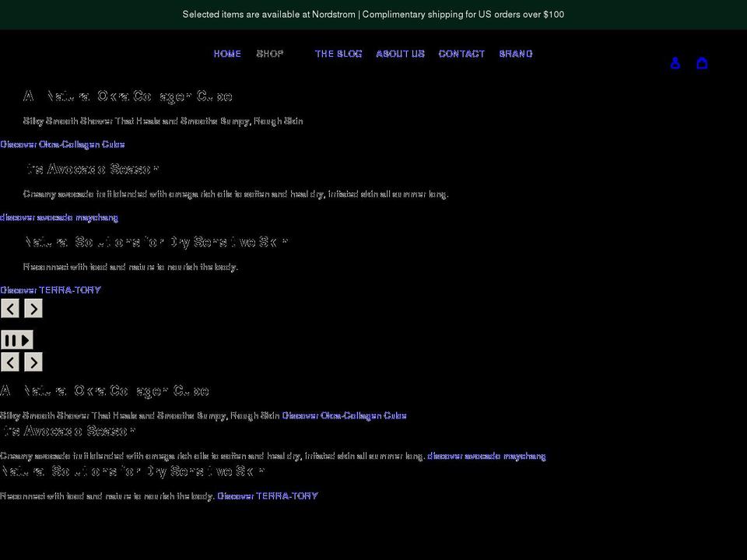Click previous arrow below the pause button
Screen dimensions: 747x560
pos(10,362)
